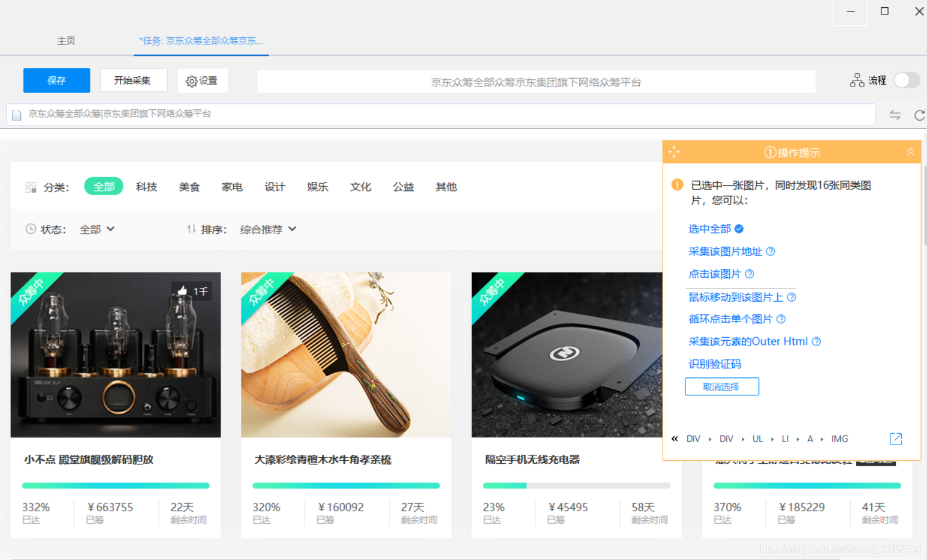Click the help icon next to 鼠标移动到该图片上
Image resolution: width=927 pixels, height=560 pixels.
coord(792,297)
